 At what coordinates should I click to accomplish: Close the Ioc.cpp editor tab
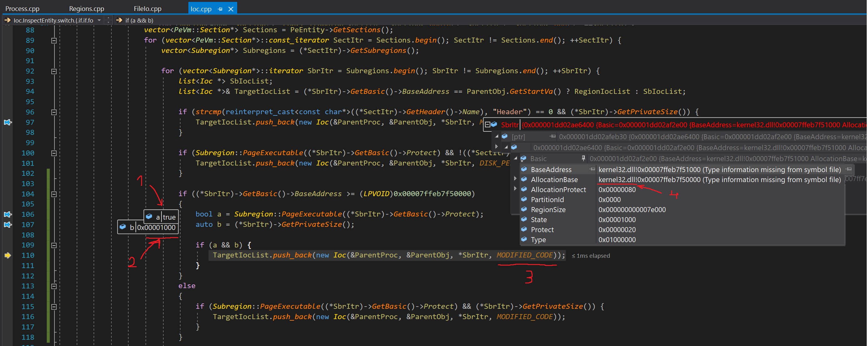click(231, 9)
